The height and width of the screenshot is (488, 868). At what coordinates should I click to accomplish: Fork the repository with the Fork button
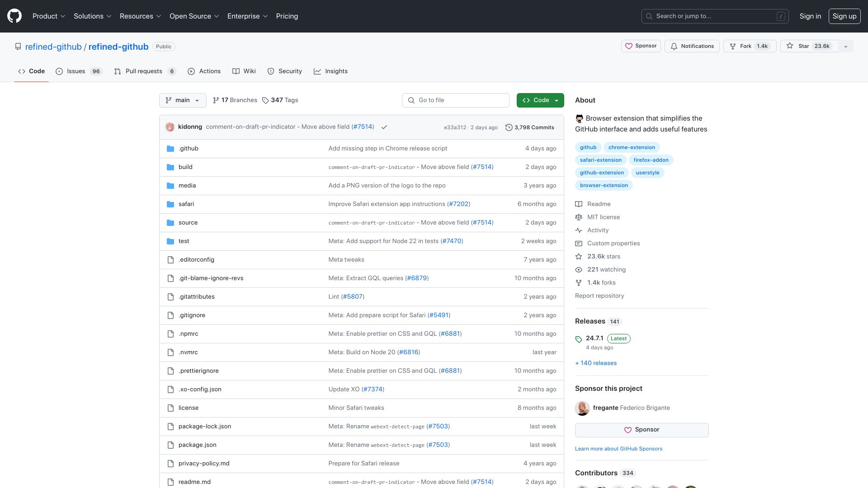coord(750,46)
